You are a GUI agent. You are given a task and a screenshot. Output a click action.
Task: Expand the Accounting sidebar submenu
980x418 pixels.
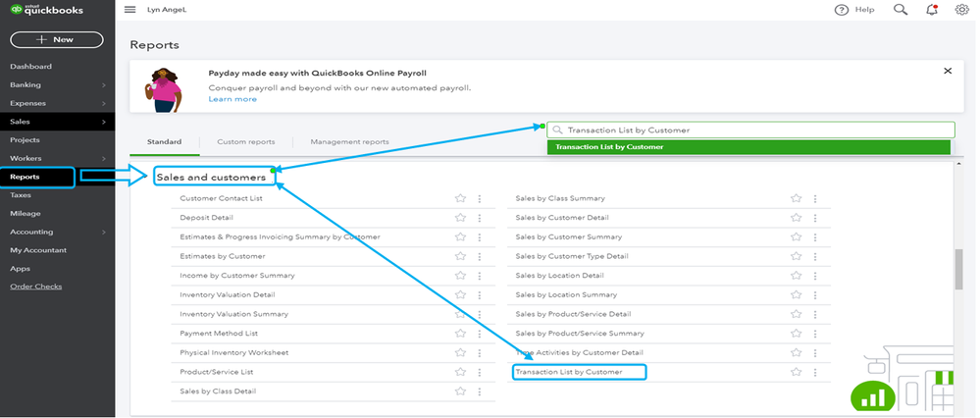tap(103, 232)
